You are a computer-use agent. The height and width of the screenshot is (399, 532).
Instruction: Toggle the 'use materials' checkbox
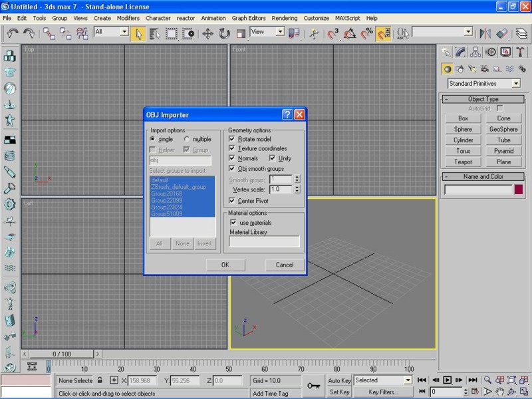tap(233, 223)
